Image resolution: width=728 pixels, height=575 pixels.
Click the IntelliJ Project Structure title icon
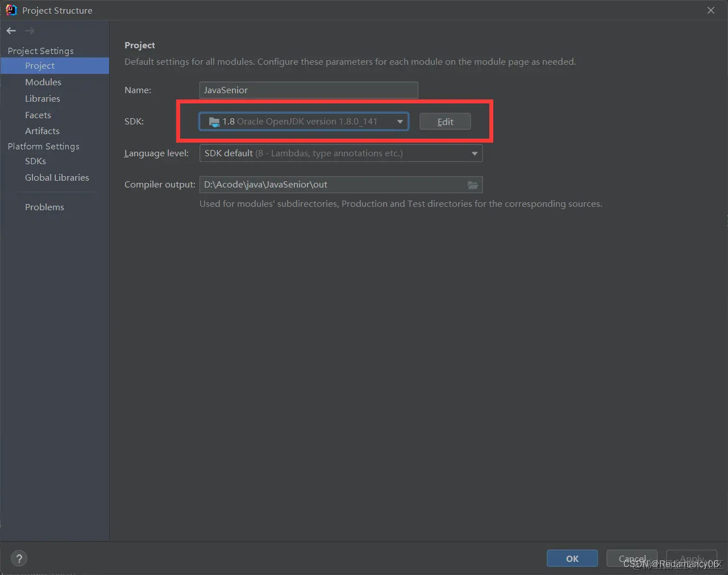(11, 10)
